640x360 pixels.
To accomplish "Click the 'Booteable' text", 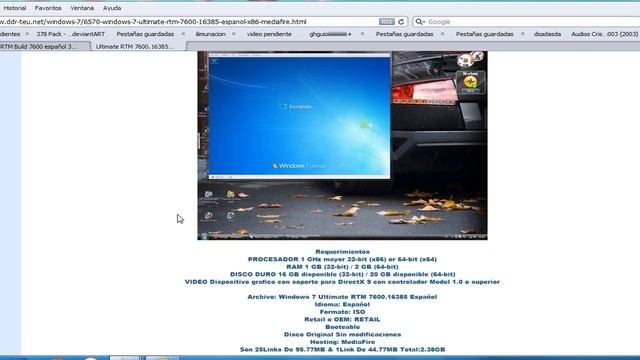I will click(342, 327).
